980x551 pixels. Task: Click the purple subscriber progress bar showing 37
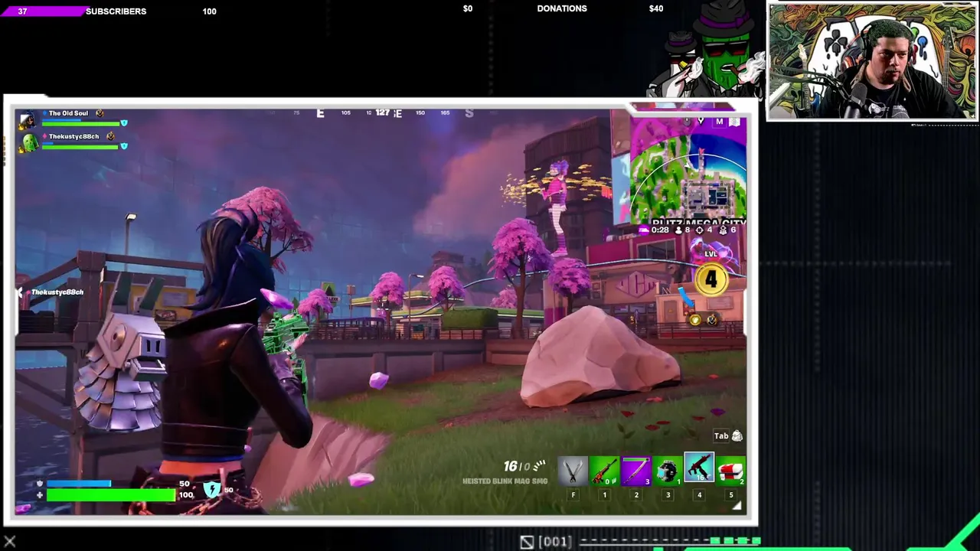tap(44, 11)
